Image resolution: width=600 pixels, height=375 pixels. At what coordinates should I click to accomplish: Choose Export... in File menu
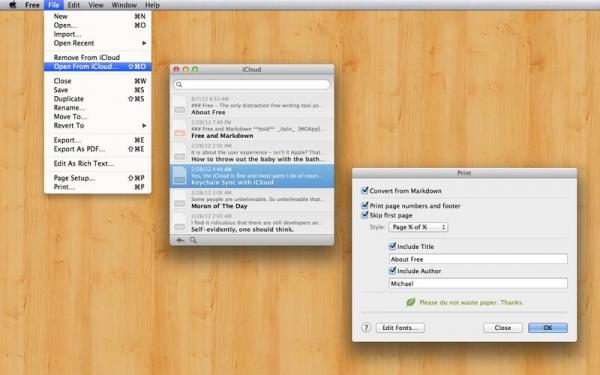pyautogui.click(x=98, y=140)
